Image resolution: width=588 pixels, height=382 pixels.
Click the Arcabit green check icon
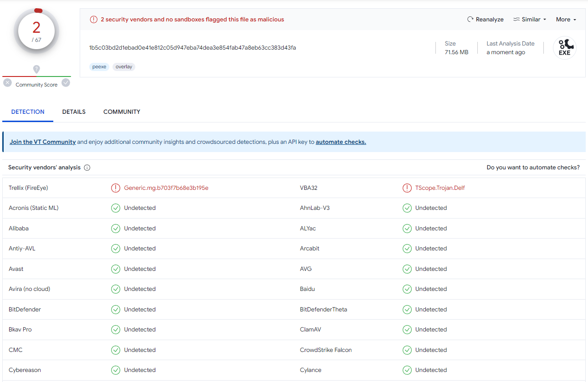tap(407, 249)
